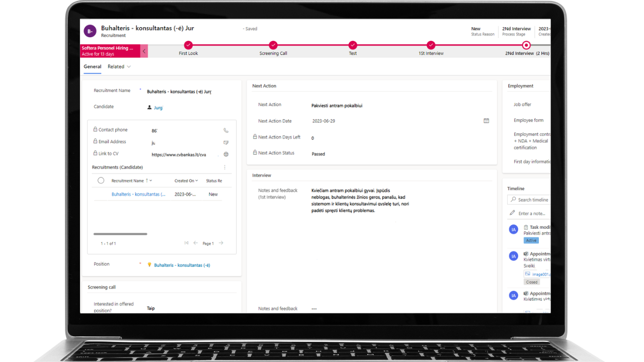644x362 pixels.
Task: Click the phone icon beside Contact phone
Action: (226, 130)
